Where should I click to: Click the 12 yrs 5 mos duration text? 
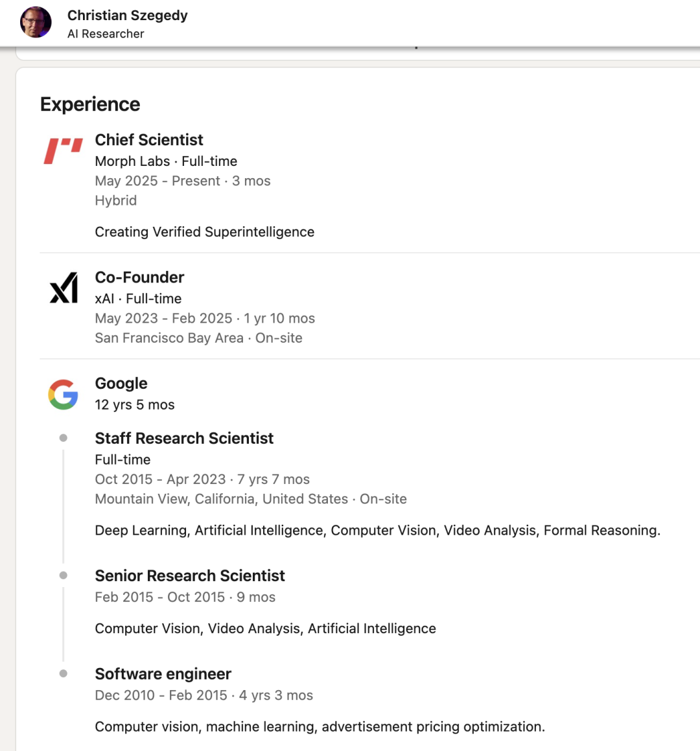(x=135, y=405)
